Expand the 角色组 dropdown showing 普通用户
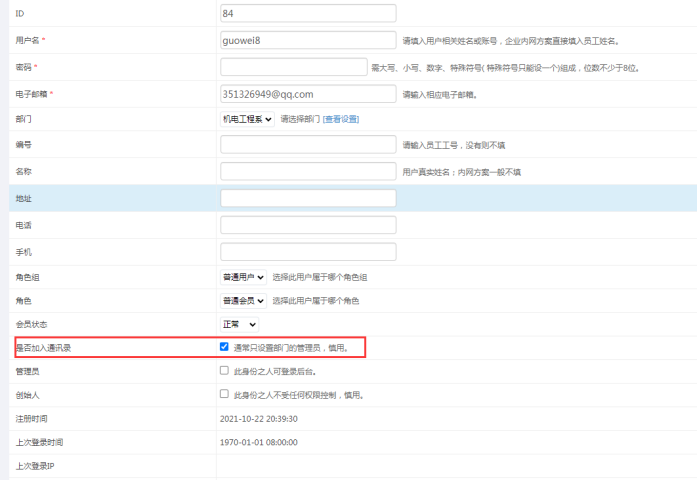The width and height of the screenshot is (697, 481). (x=243, y=277)
